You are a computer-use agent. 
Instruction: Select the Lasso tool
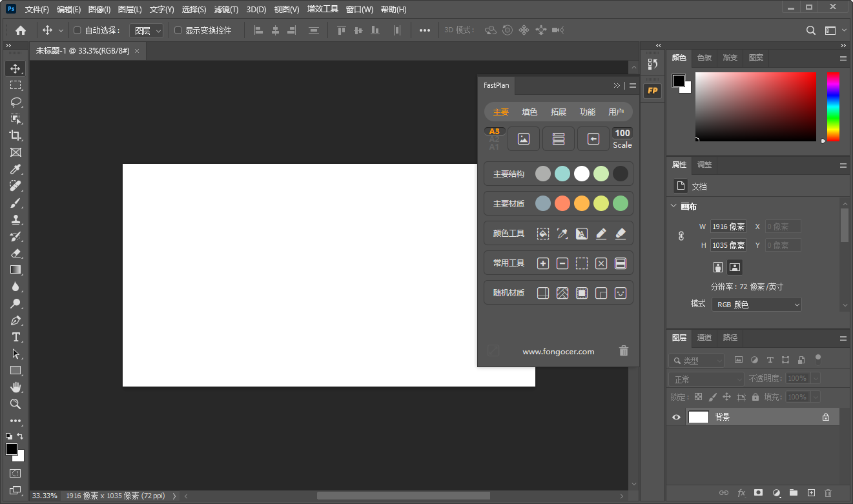coord(15,102)
